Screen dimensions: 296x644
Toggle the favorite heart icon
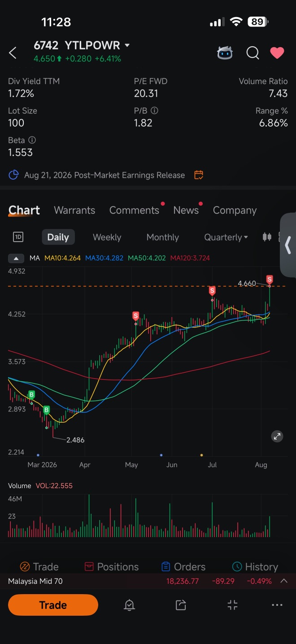[277, 53]
